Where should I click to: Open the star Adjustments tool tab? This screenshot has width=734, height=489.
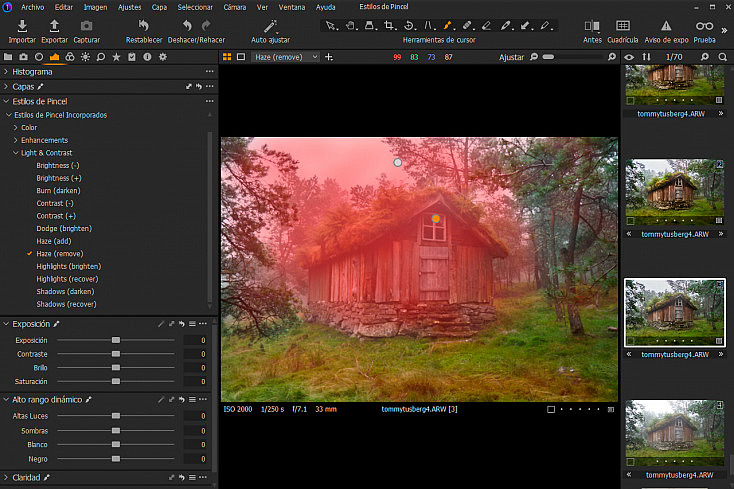coord(116,57)
